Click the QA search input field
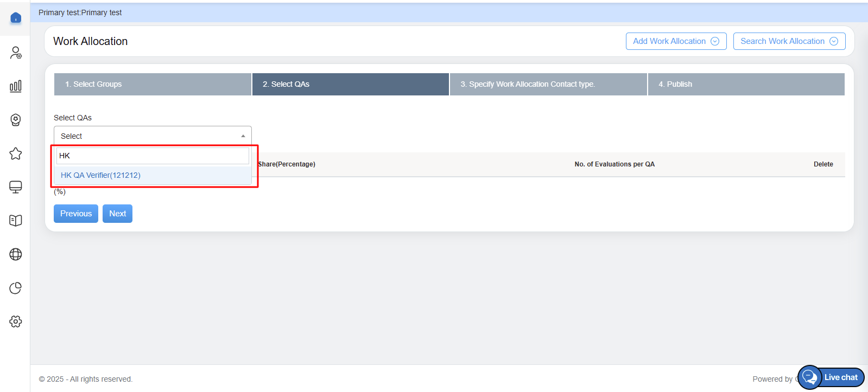 (x=153, y=156)
